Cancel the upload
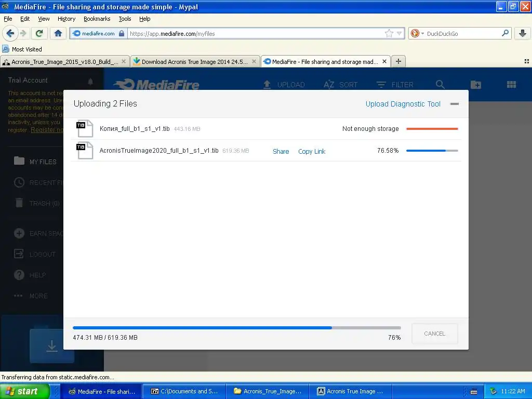 click(x=434, y=334)
